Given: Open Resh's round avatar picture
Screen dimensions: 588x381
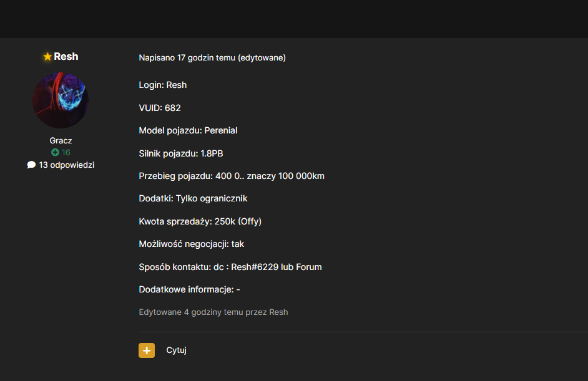Looking at the screenshot, I should coord(61,100).
